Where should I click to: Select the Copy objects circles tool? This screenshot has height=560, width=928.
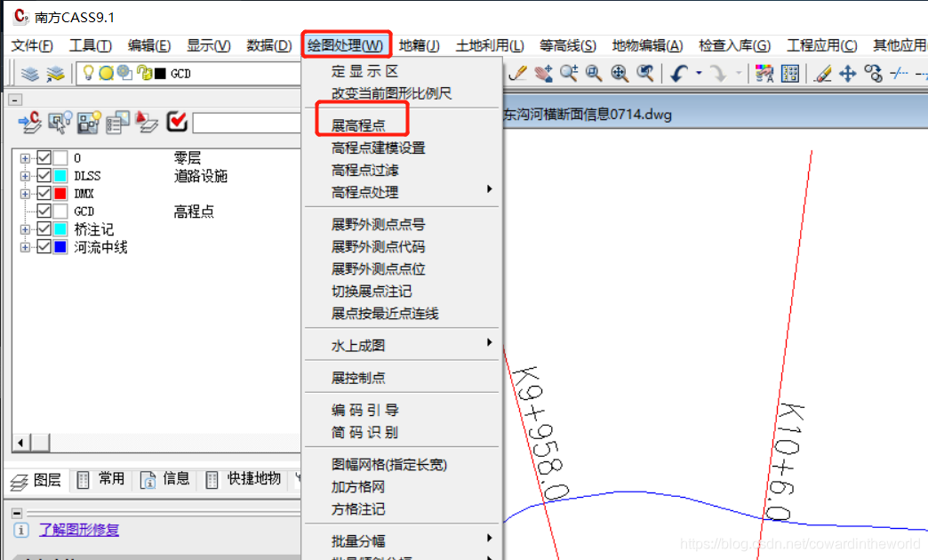[874, 74]
